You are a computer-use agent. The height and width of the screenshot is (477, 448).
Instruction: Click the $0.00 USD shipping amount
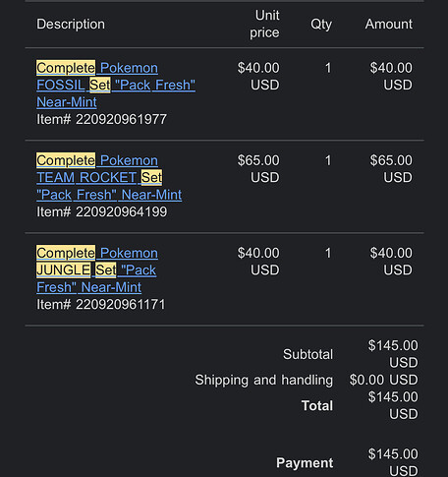[x=383, y=380]
